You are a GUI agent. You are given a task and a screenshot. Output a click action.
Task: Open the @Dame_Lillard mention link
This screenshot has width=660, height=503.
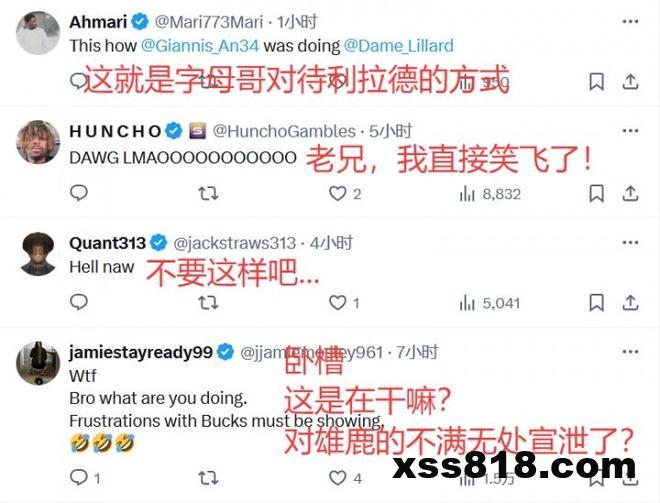coord(399,45)
